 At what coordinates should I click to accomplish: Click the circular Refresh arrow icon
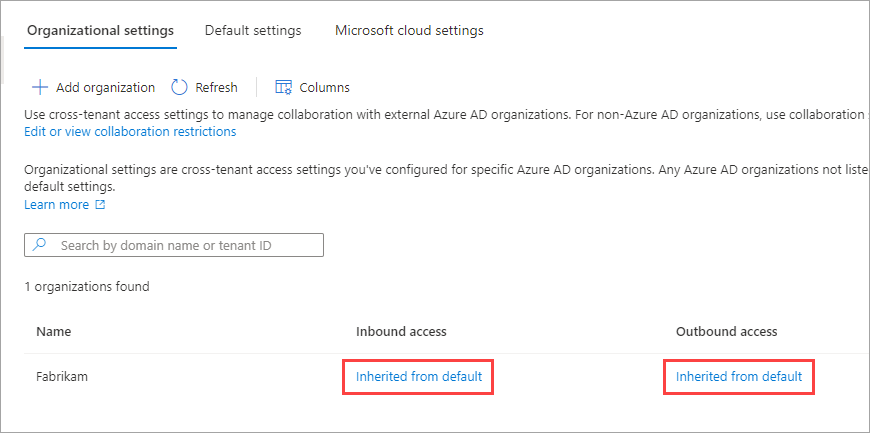point(180,88)
